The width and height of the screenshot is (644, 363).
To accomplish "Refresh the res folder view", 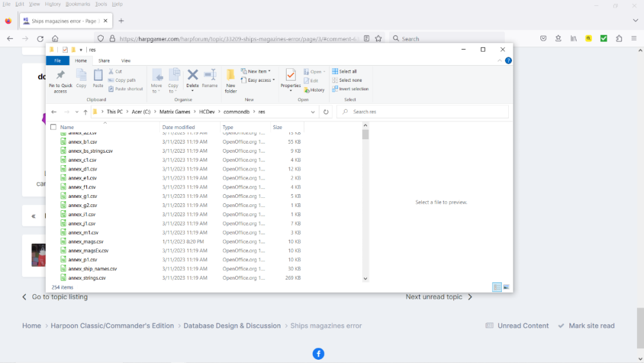I will pyautogui.click(x=326, y=112).
